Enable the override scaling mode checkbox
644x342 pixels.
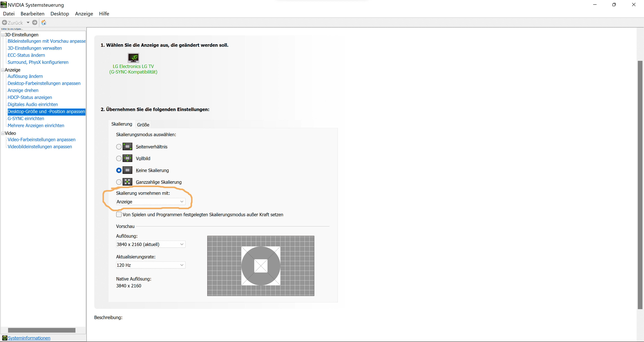119,214
